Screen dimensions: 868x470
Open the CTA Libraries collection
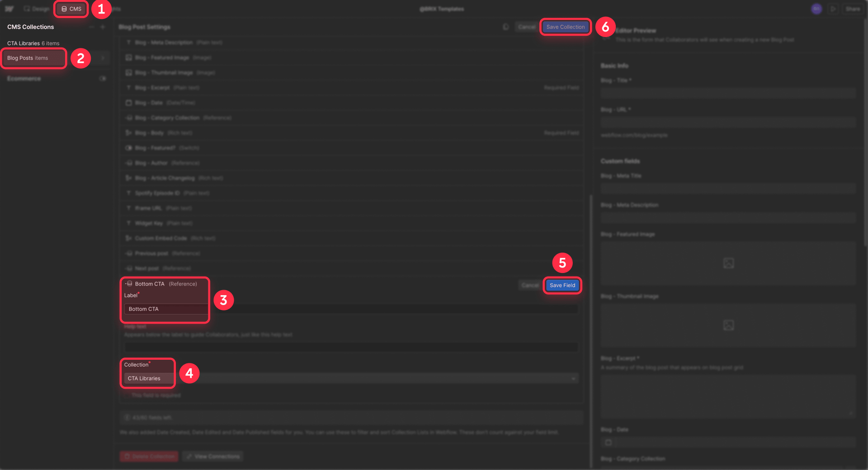(33, 43)
